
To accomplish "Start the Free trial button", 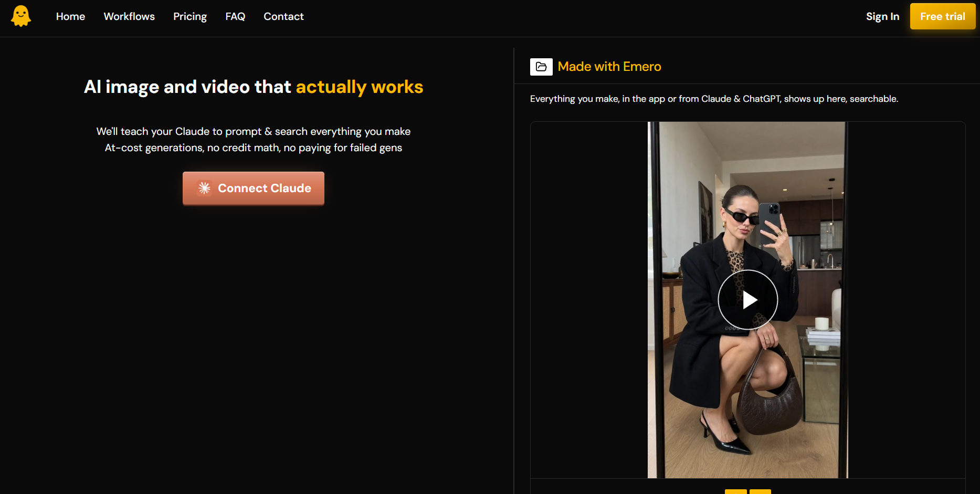I will click(x=943, y=16).
